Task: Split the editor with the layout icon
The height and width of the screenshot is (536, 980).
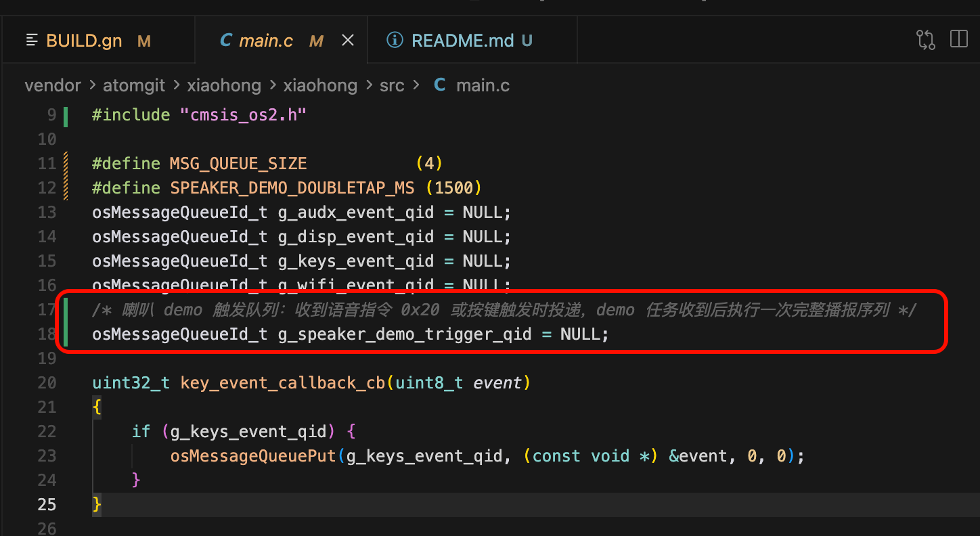Action: coord(959,39)
